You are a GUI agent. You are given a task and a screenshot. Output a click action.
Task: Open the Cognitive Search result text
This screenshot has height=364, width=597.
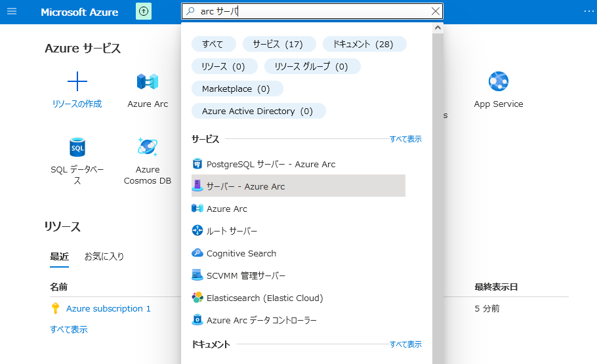tap(241, 253)
